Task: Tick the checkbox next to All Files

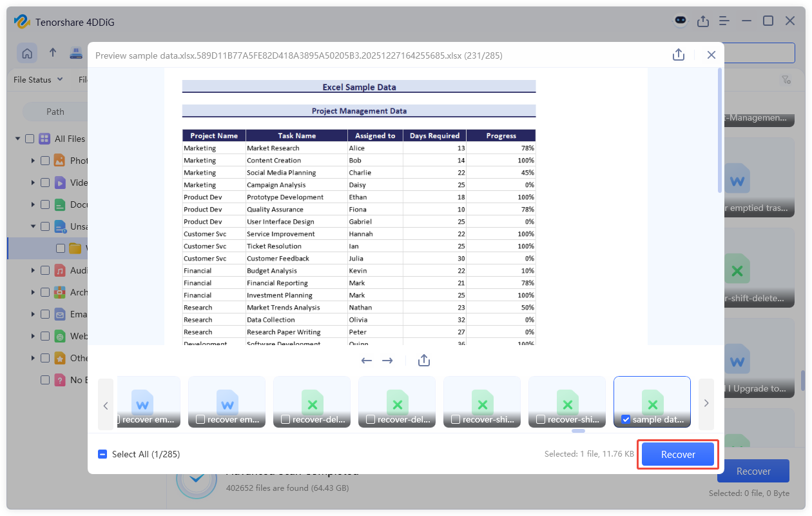Action: [28, 138]
